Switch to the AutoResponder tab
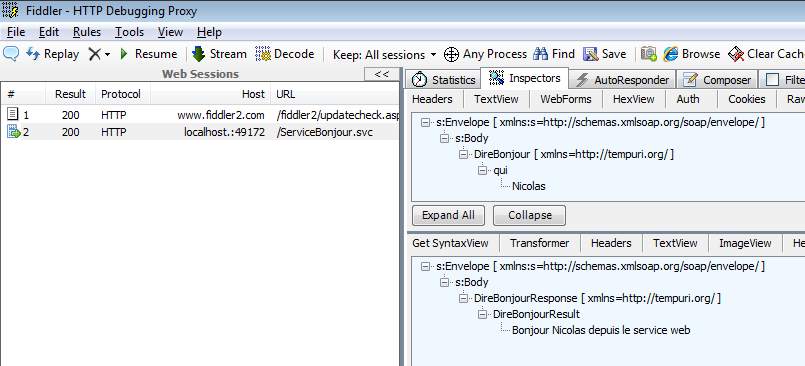 (622, 80)
